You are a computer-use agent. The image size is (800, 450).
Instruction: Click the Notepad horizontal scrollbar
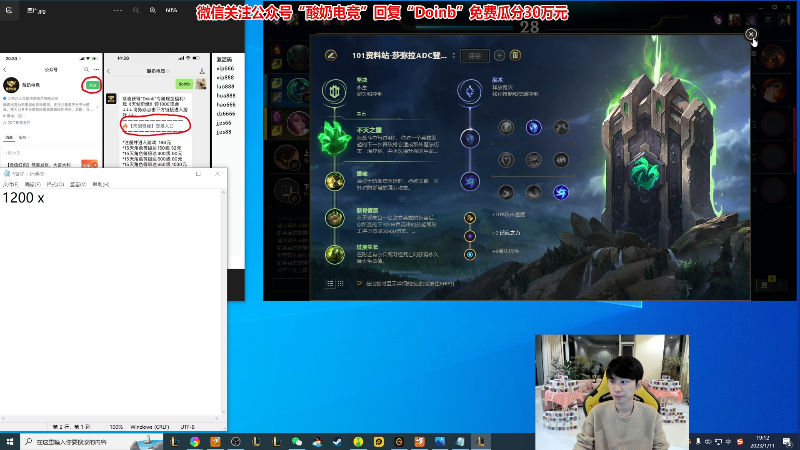[x=110, y=418]
